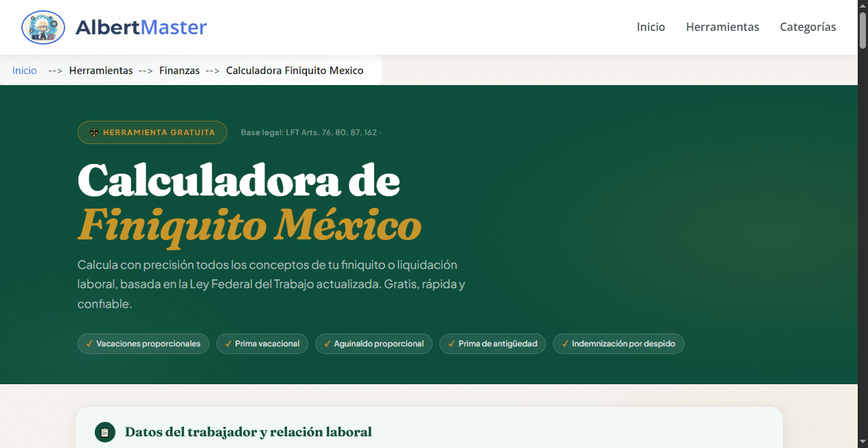Click the clipboard icon beside "Datos del trabajador"
Screen dimensions: 868x448
pyautogui.click(x=104, y=432)
